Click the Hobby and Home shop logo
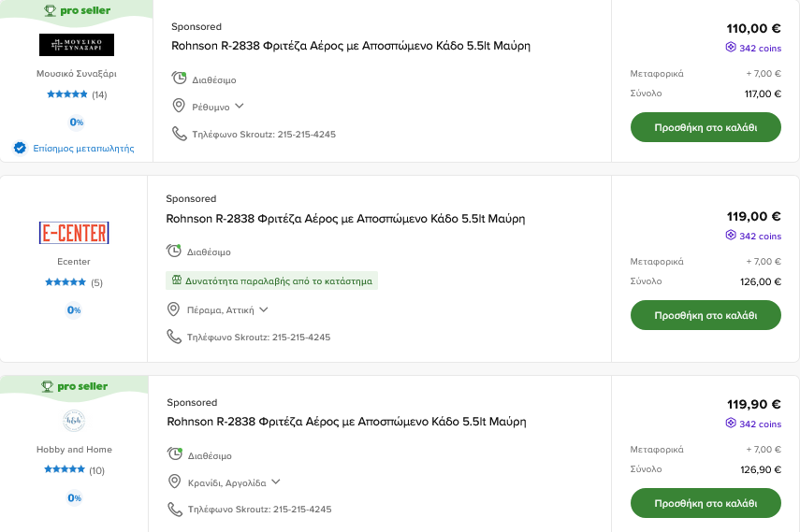This screenshot has width=800, height=532. (74, 421)
